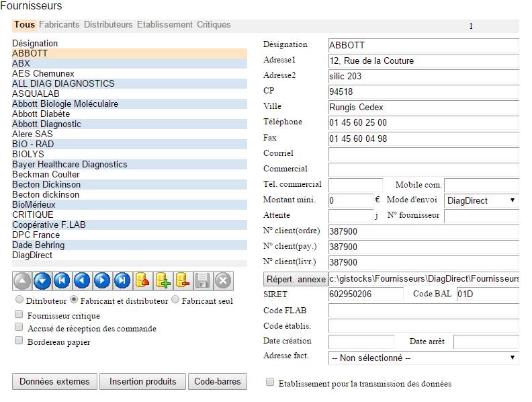Open the Code-barres button
Screen dimensions: 532x402
[x=218, y=382]
